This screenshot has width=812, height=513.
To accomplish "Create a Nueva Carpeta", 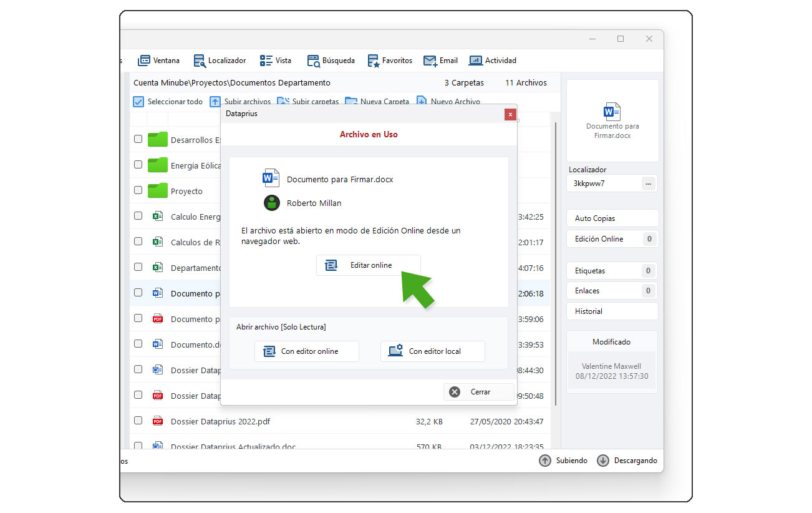I will [x=377, y=102].
